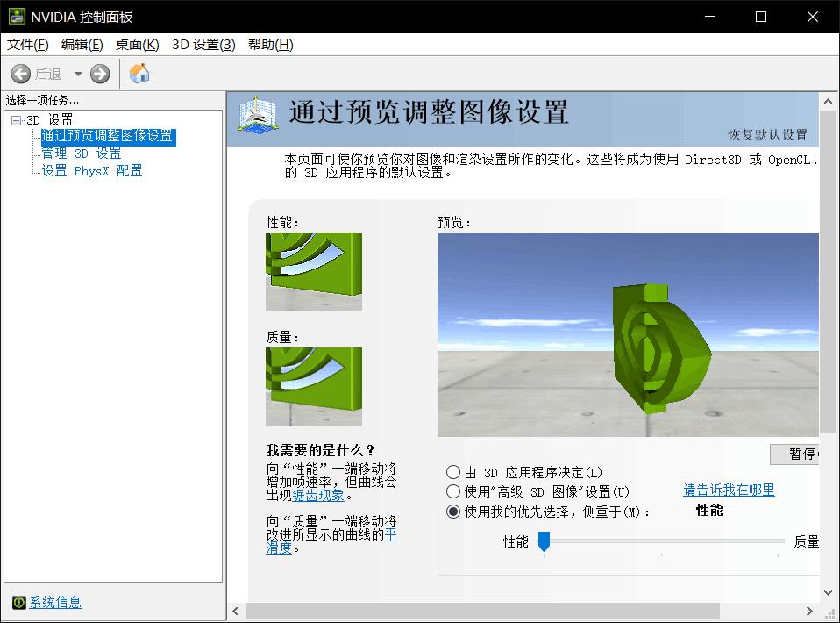Open the back history dropdown arrow
Image resolution: width=840 pixels, height=623 pixels.
(x=78, y=74)
